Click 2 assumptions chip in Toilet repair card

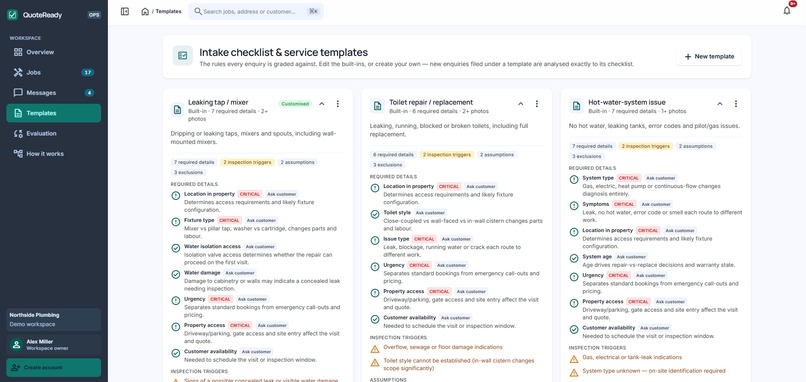click(497, 155)
